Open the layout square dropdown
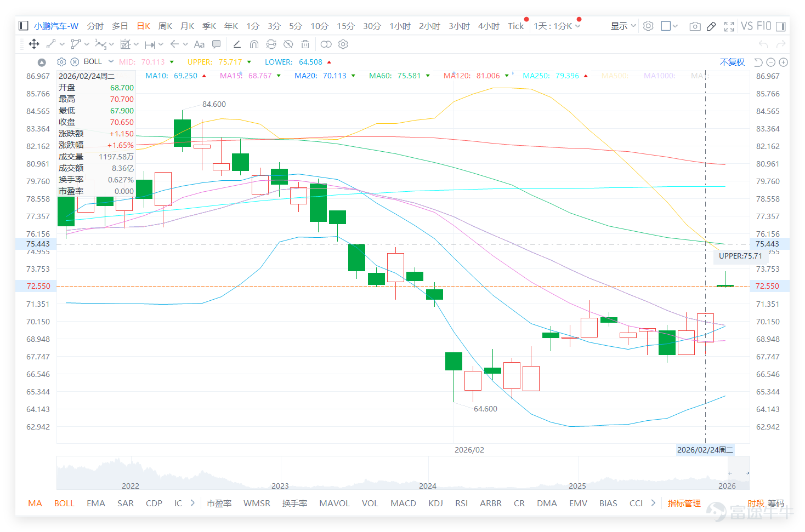The width and height of the screenshot is (805, 532). tap(670, 26)
